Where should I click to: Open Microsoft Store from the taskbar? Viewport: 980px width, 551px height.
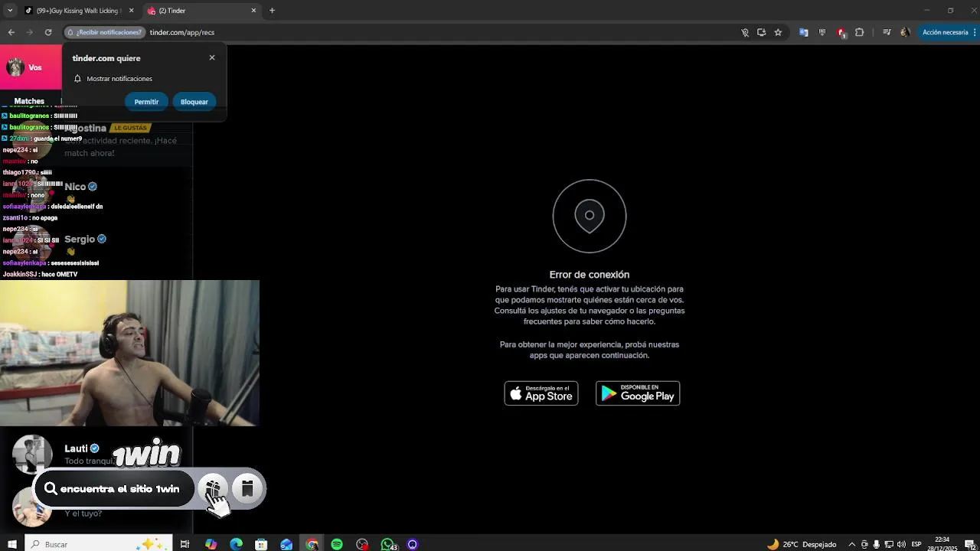click(x=261, y=544)
